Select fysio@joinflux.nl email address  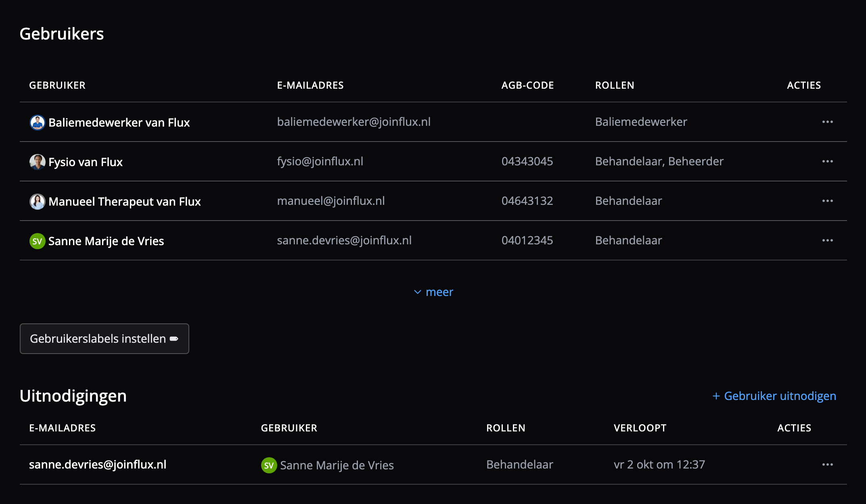tap(320, 161)
